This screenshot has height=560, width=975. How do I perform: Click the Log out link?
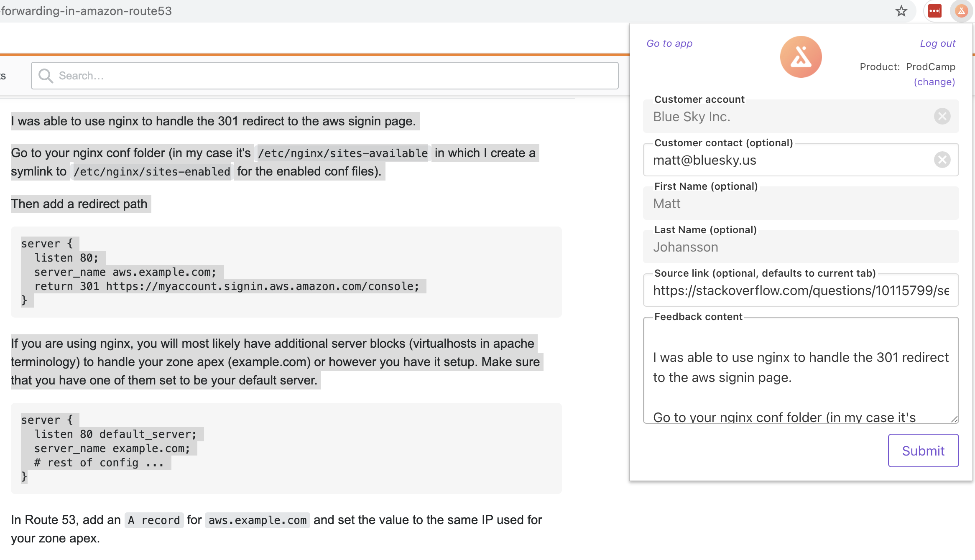click(x=937, y=43)
